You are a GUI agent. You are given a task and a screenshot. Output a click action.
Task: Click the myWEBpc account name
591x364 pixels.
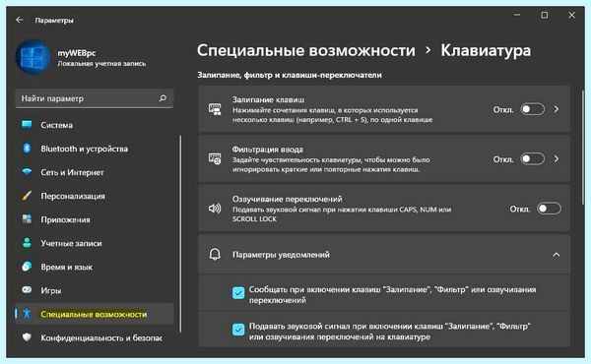click(x=77, y=53)
